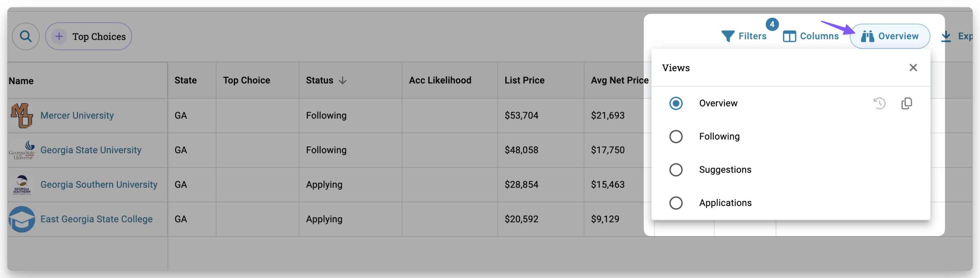The width and height of the screenshot is (980, 278).
Task: Open the Georgia Southern University link
Action: [x=99, y=185]
